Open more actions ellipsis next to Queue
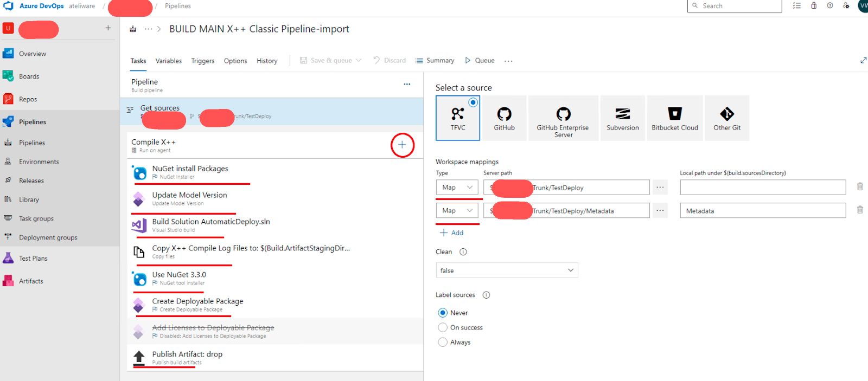This screenshot has width=868, height=381. (508, 61)
